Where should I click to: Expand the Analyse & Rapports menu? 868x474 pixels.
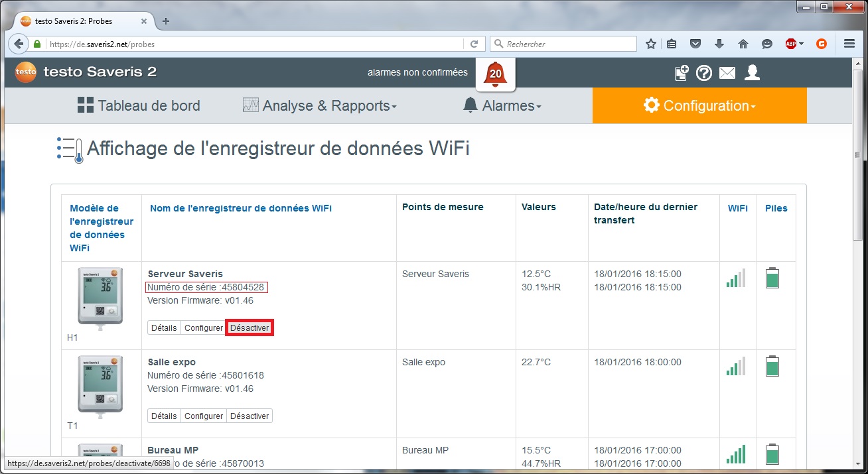coord(319,105)
